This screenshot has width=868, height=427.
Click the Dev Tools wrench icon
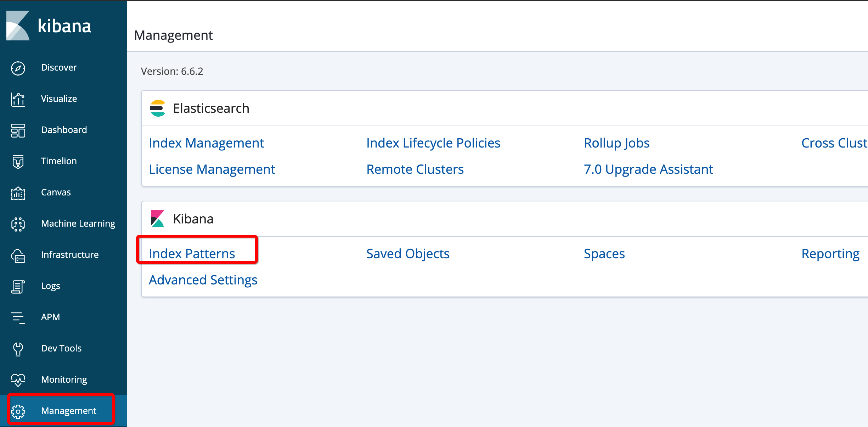coord(18,349)
